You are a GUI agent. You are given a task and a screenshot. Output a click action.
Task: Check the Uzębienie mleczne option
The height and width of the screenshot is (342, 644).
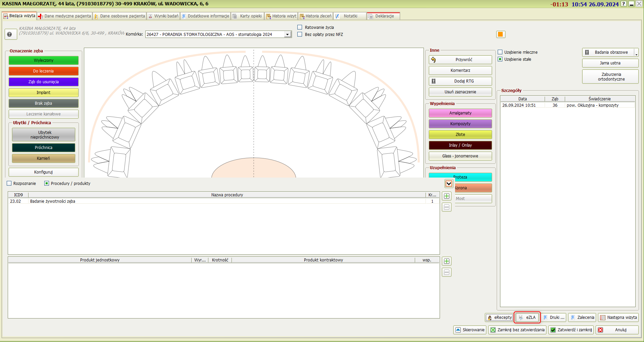coord(500,52)
